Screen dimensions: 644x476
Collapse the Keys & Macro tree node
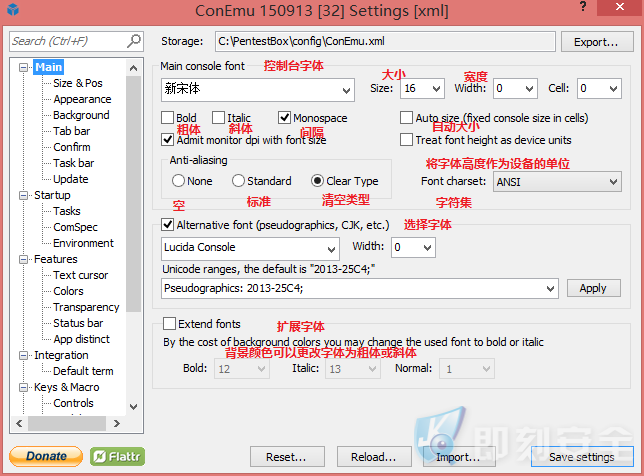pyautogui.click(x=24, y=387)
